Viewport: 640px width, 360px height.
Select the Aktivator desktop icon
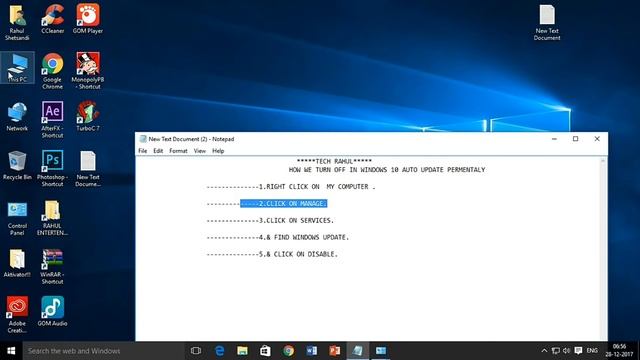tap(17, 263)
